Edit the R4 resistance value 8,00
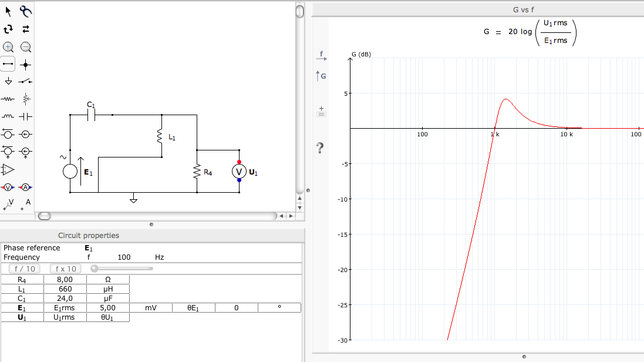This screenshot has height=362, width=644. [65, 280]
